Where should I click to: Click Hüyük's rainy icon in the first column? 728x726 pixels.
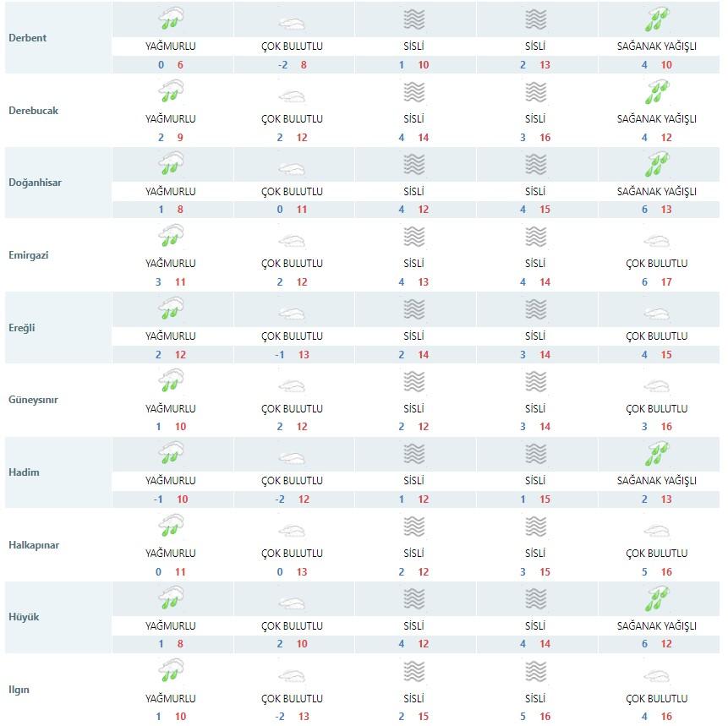tap(171, 598)
